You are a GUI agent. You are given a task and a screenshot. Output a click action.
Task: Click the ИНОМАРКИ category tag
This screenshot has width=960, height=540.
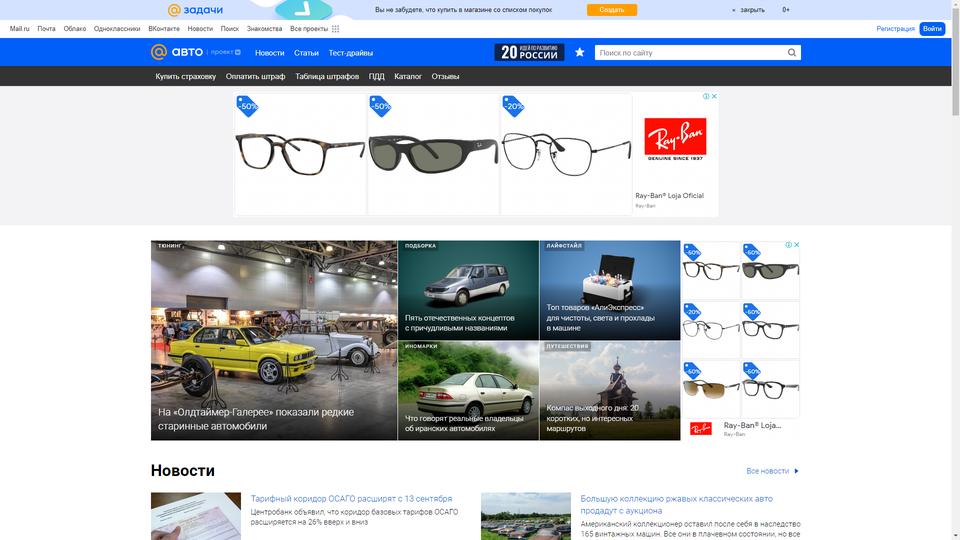(421, 346)
